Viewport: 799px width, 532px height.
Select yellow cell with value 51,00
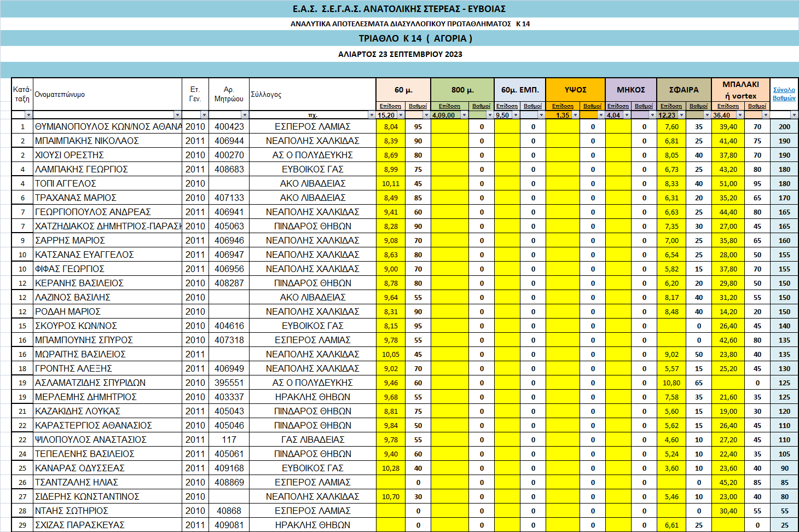click(728, 183)
